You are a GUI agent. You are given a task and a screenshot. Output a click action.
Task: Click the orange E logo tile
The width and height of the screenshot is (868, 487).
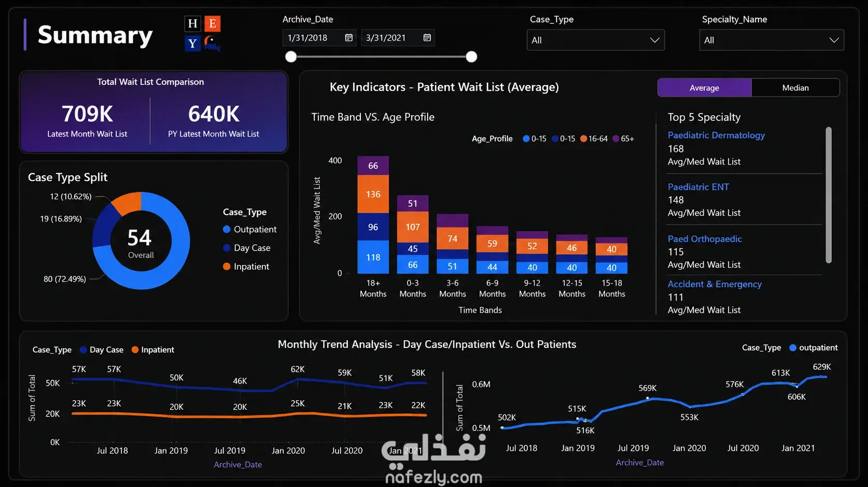click(x=212, y=23)
